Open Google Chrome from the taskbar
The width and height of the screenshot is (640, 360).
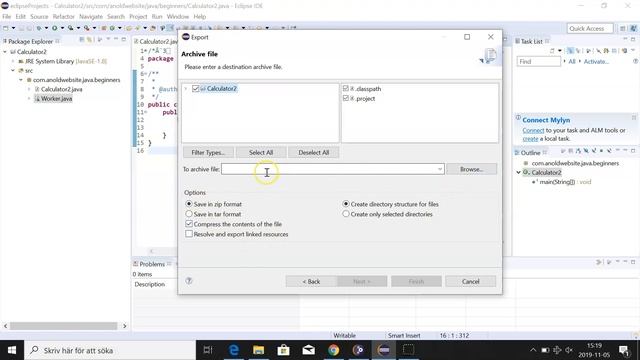coord(333,350)
